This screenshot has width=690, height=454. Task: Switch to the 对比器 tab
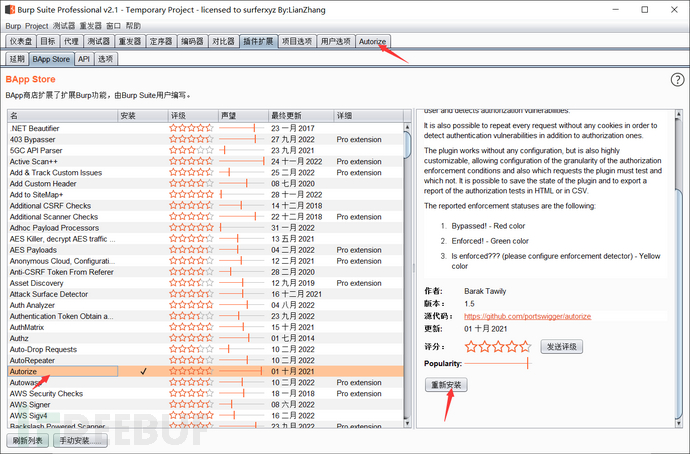(224, 41)
